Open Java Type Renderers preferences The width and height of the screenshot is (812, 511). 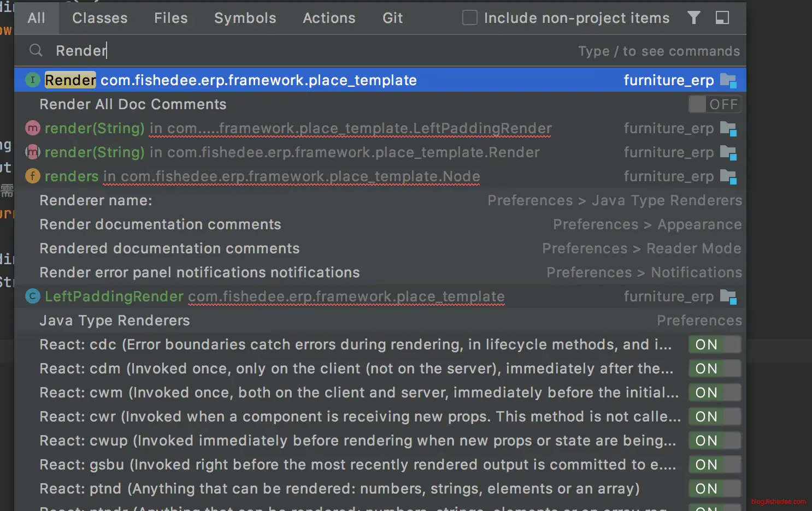(x=115, y=320)
